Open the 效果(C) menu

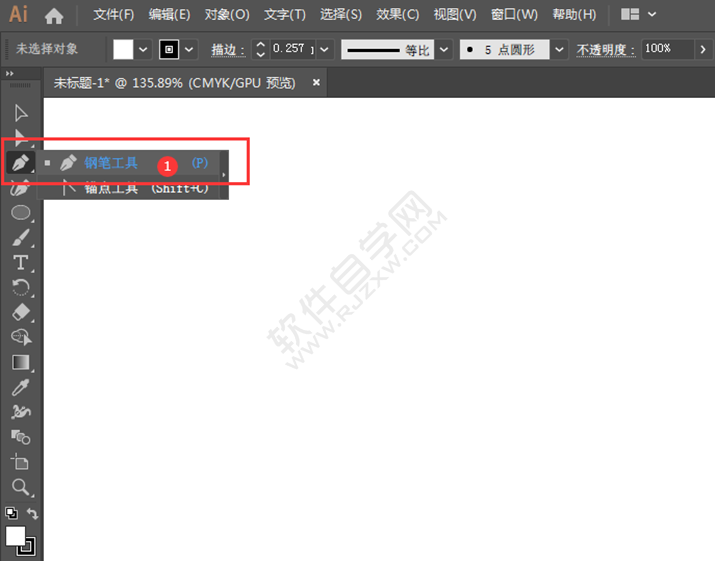click(x=397, y=15)
